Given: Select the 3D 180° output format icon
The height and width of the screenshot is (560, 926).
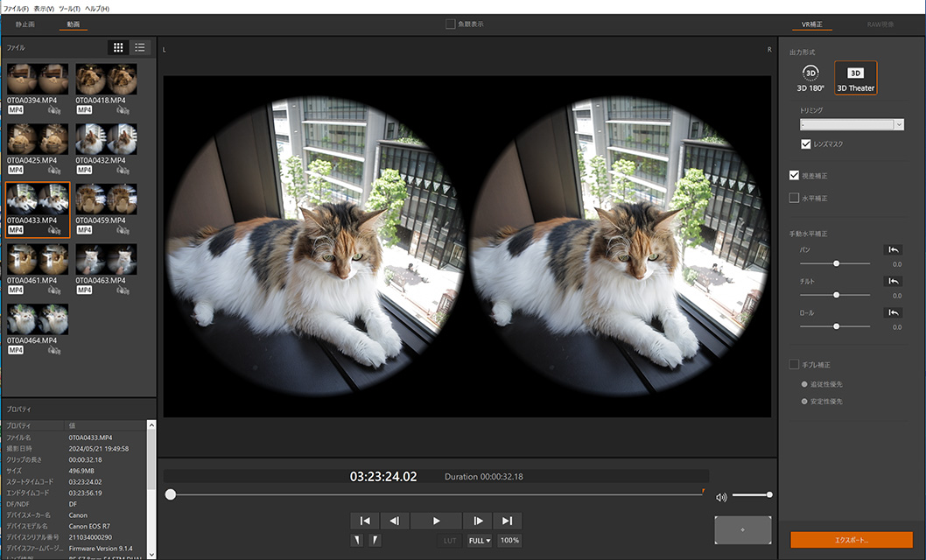Looking at the screenshot, I should [811, 73].
